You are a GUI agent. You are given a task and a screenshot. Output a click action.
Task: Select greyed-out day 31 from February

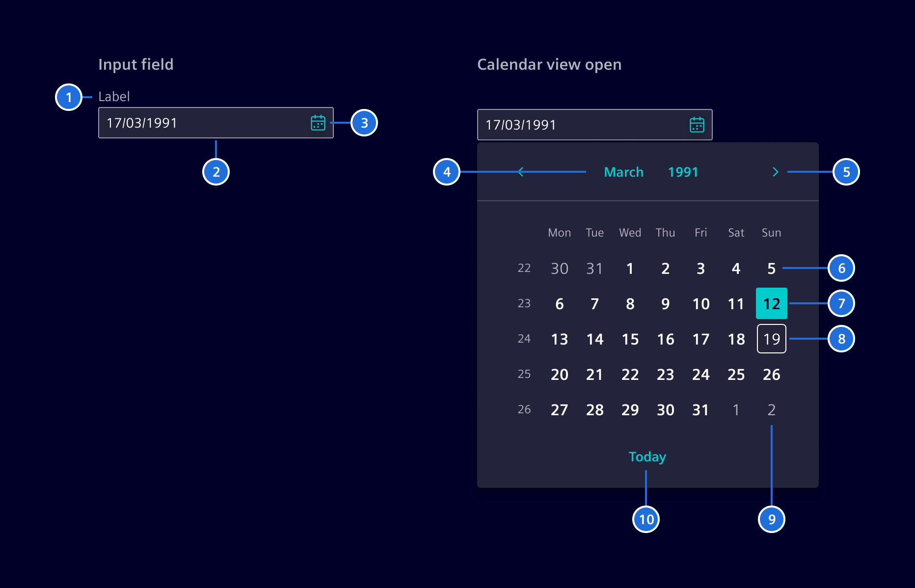594,268
